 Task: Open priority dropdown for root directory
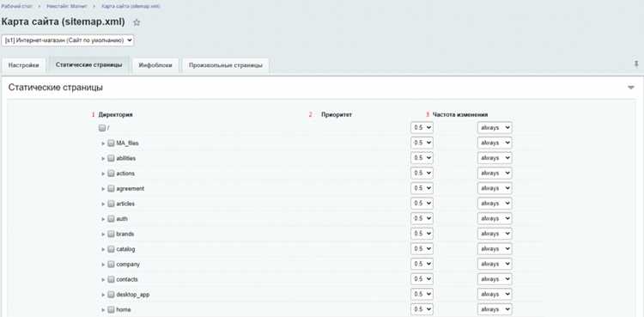422,128
